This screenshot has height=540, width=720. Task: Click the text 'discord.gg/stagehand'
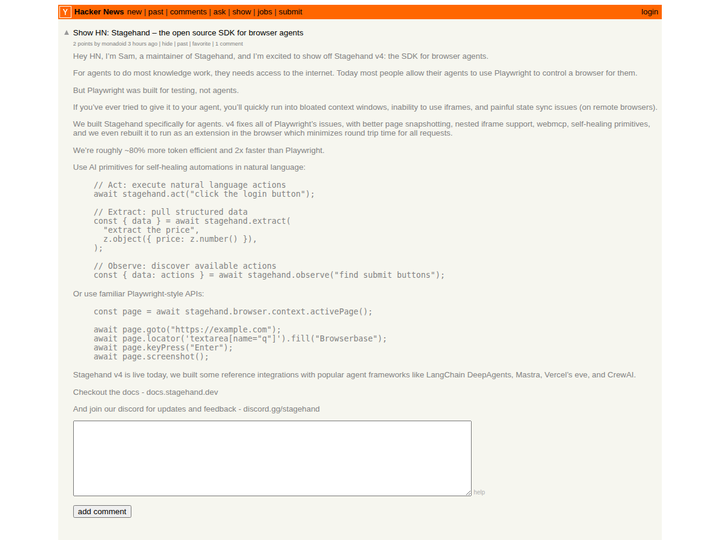tap(281, 409)
